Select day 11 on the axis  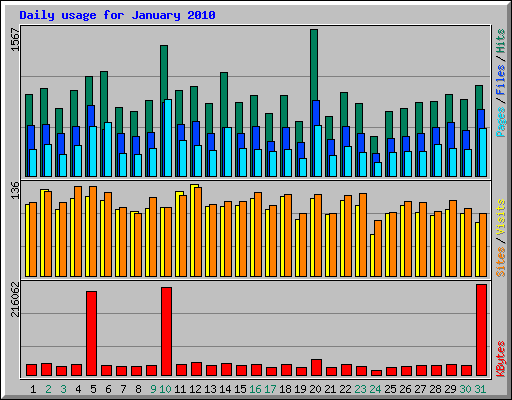point(180,389)
